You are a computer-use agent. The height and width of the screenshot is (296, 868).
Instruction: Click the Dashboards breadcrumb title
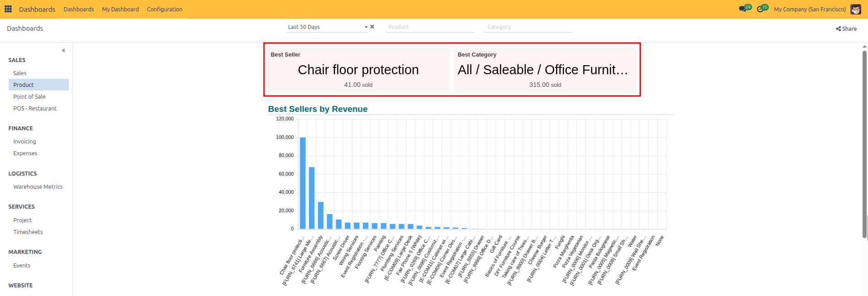tap(25, 29)
